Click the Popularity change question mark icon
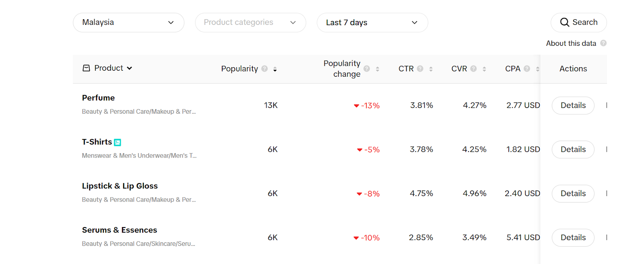This screenshot has height=264, width=644. tap(367, 68)
